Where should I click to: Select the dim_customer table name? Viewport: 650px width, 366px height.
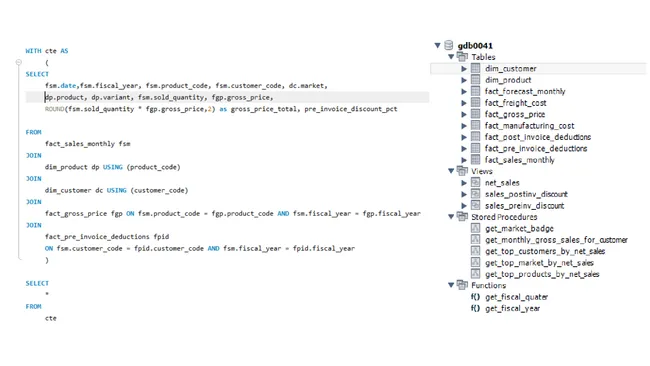click(x=511, y=68)
